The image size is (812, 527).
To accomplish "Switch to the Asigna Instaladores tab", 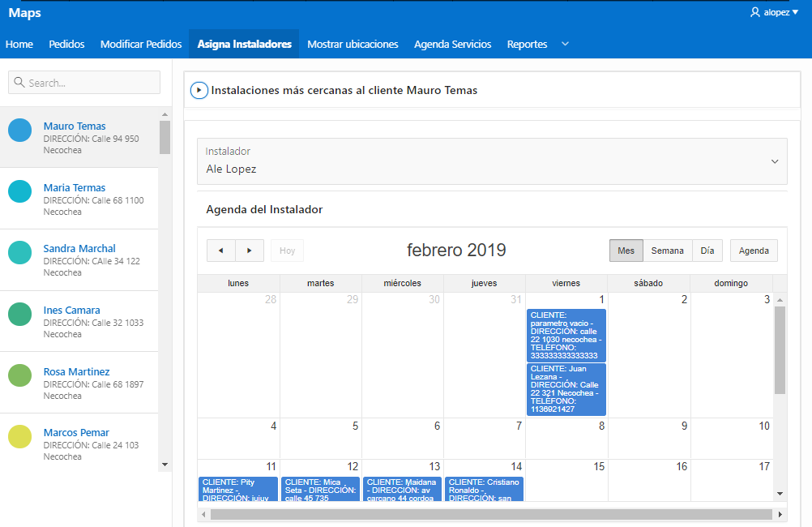I will (x=243, y=44).
